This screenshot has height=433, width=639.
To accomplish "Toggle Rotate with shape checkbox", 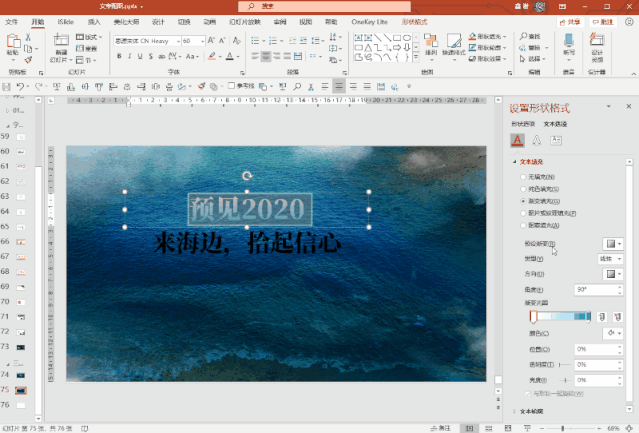I will (x=528, y=393).
